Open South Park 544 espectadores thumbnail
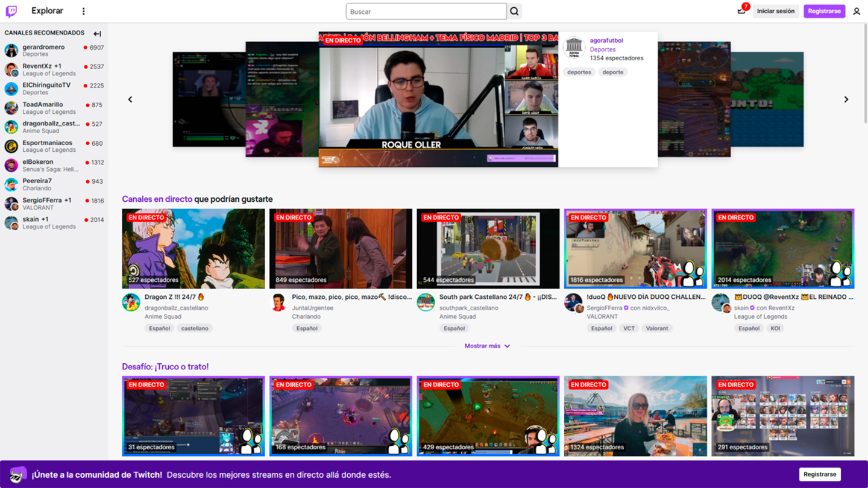The width and height of the screenshot is (868, 488). 488,249
